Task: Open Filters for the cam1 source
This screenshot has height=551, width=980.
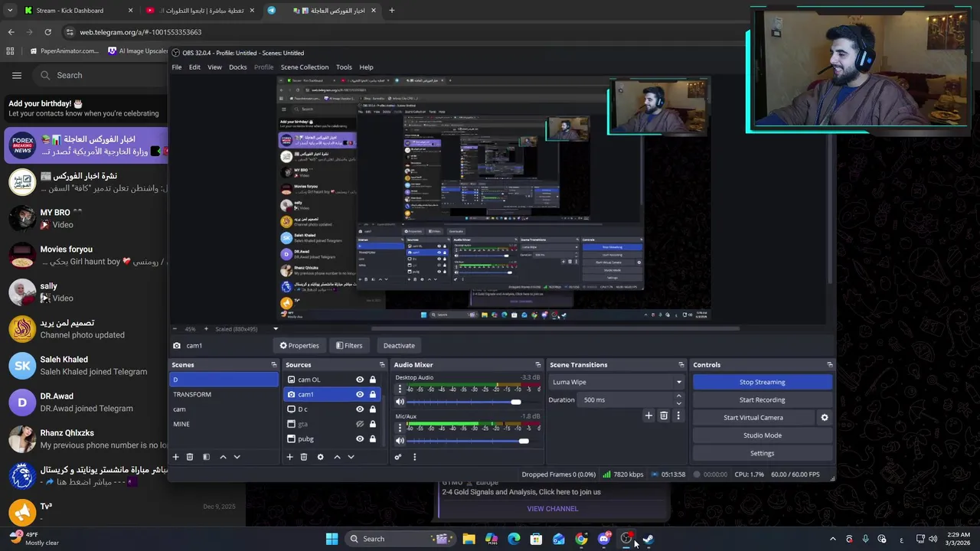Action: click(x=349, y=346)
